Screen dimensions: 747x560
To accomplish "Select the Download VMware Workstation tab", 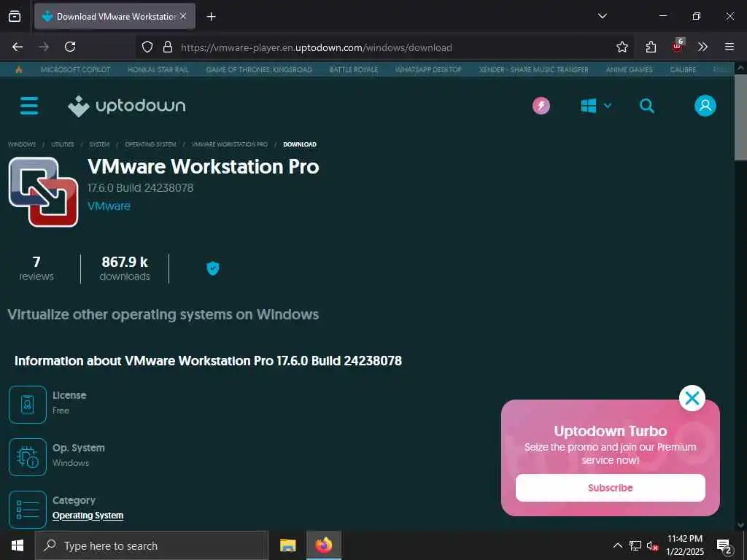I will pyautogui.click(x=115, y=16).
